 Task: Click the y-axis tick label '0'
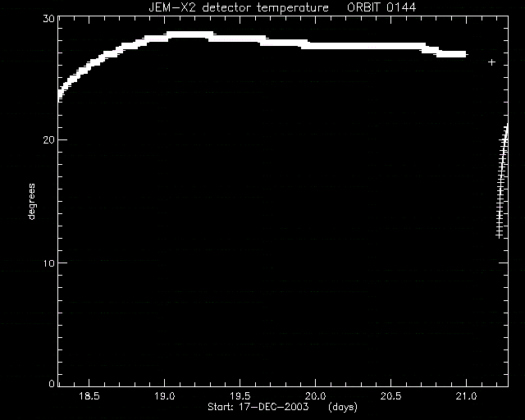pyautogui.click(x=52, y=384)
